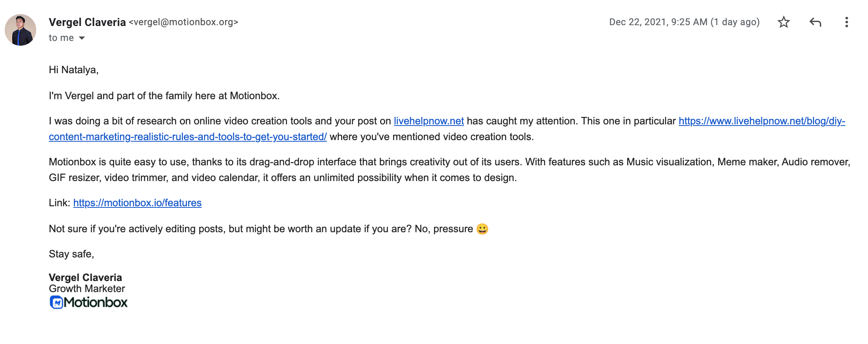Image resolution: width=868 pixels, height=344 pixels.
Task: Star this email from Vergel Claveria
Action: pos(783,22)
